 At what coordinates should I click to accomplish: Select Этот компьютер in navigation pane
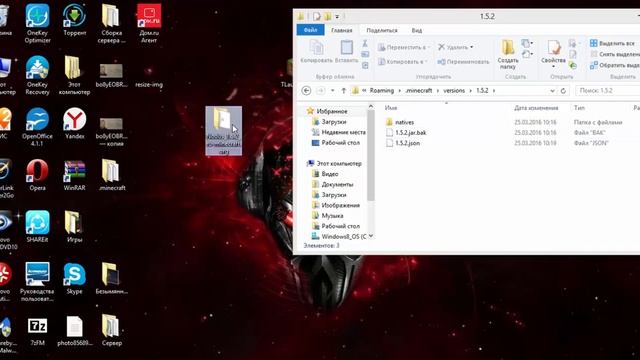pos(334,163)
